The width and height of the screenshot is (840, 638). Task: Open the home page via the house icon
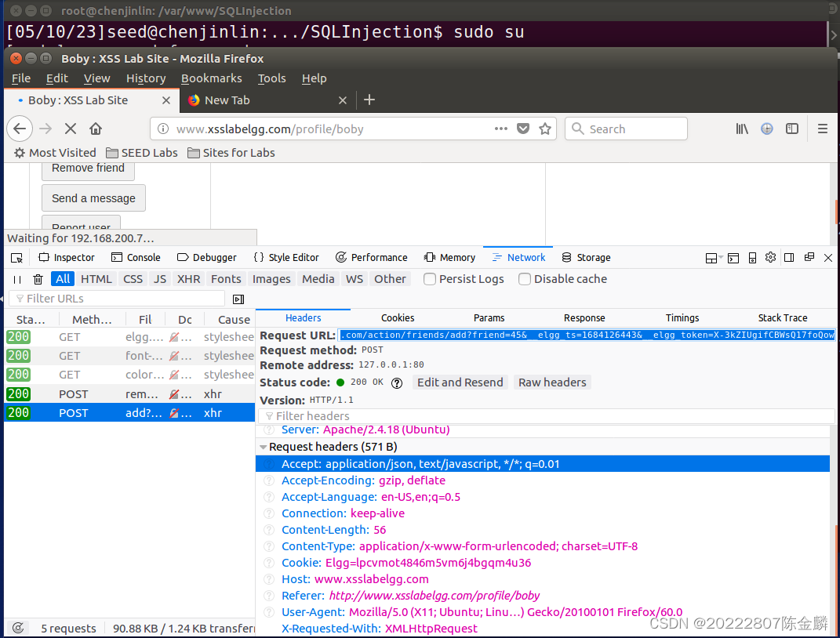(x=96, y=129)
